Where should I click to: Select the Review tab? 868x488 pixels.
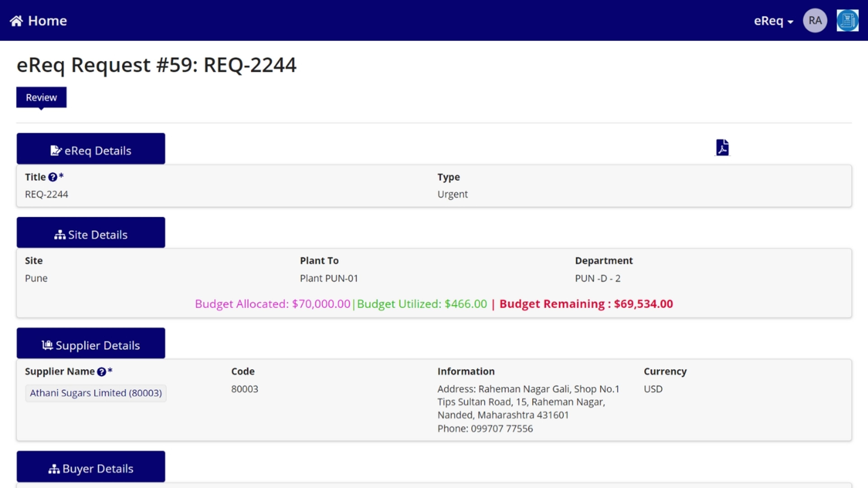point(41,97)
